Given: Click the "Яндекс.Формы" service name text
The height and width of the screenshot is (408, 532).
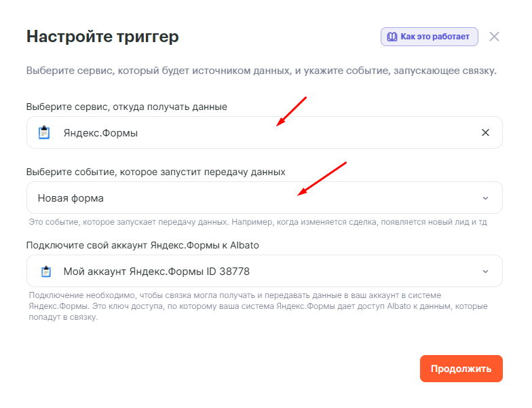Looking at the screenshot, I should [100, 133].
